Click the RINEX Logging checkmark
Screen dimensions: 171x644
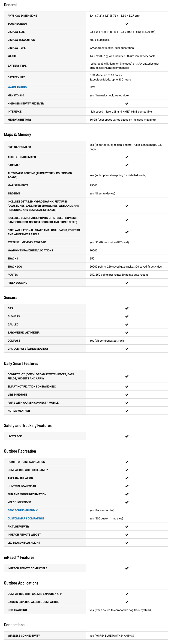click(127, 283)
